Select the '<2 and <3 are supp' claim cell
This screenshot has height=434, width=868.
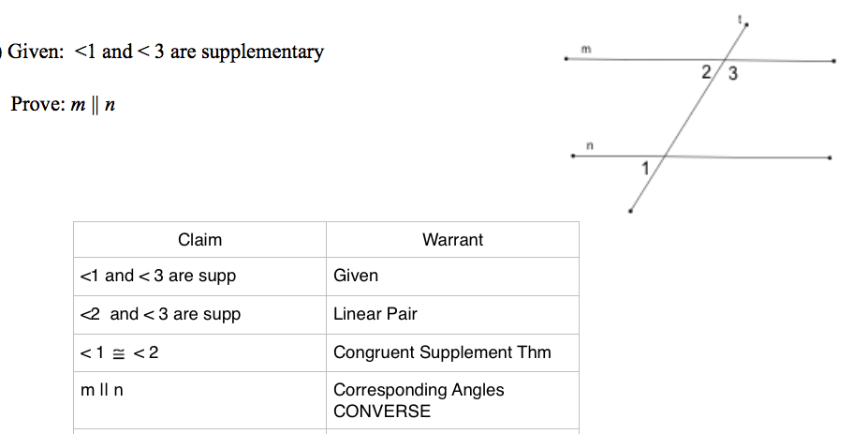(x=160, y=314)
